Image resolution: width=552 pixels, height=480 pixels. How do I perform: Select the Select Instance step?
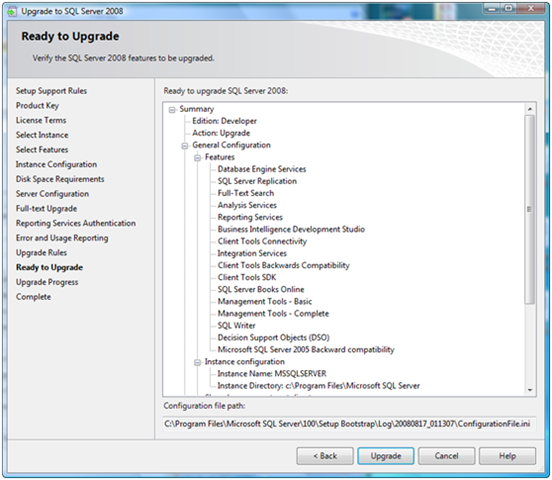coord(42,135)
